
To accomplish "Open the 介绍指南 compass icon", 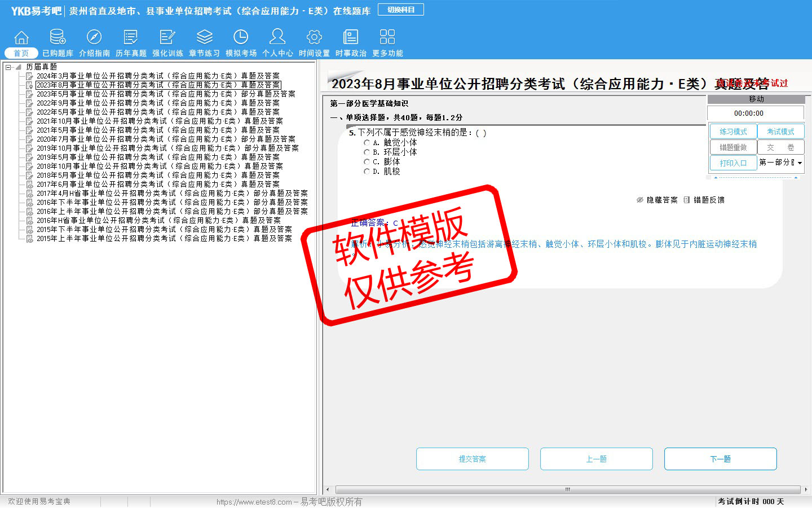I will click(x=94, y=38).
